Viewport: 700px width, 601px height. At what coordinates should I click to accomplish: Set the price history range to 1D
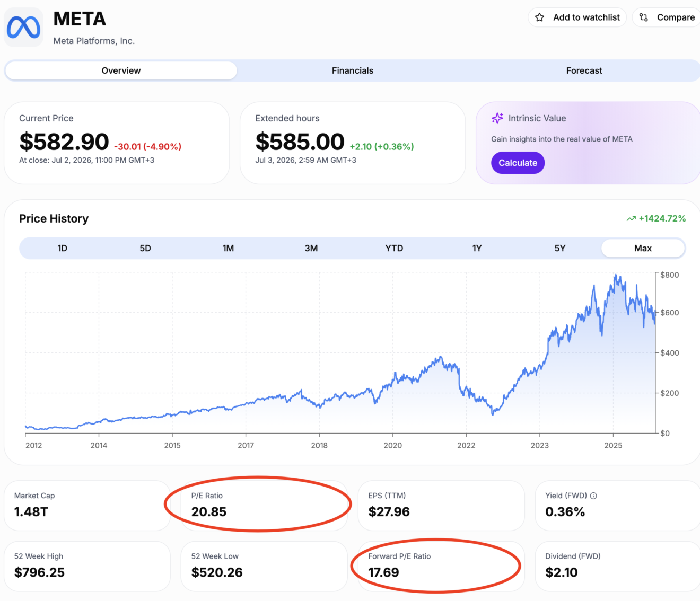[62, 248]
